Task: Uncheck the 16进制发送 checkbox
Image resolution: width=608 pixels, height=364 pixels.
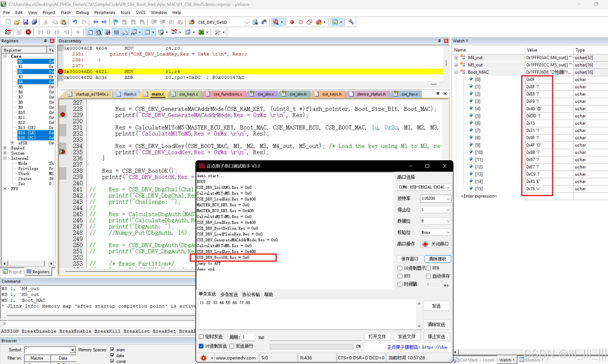Action: coord(201,346)
